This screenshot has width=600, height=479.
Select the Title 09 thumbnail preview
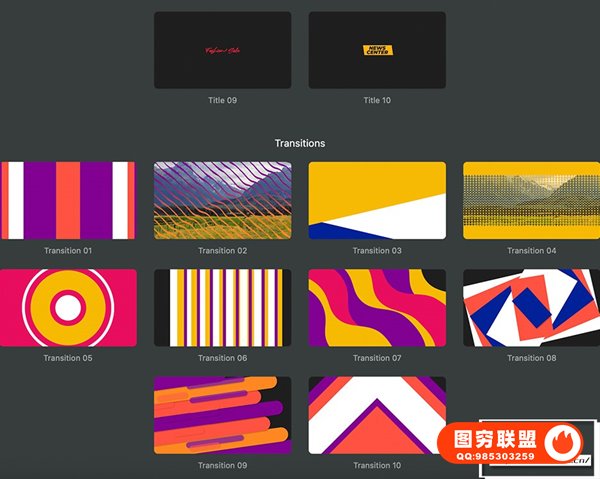pyautogui.click(x=222, y=50)
